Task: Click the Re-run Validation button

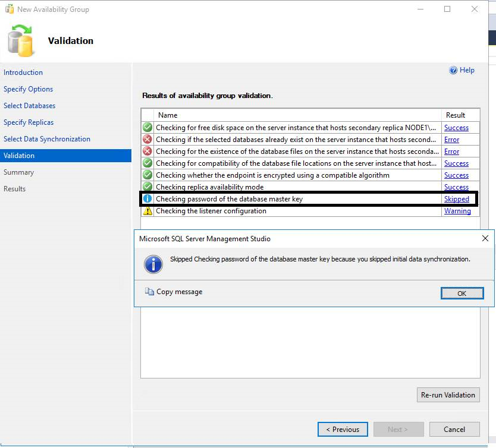Action: [x=448, y=395]
